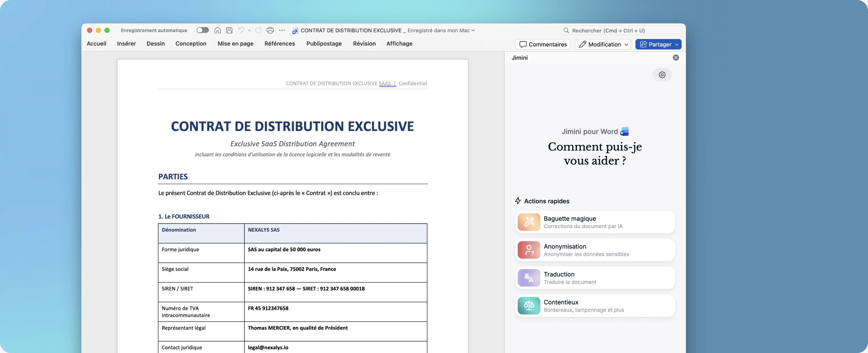Open the Accueil tab

click(96, 43)
